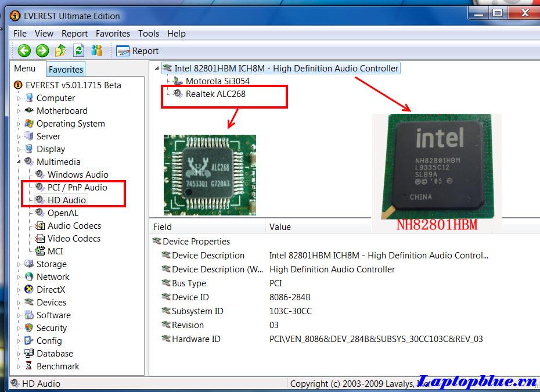The height and width of the screenshot is (392, 540).
Task: Collapse the Intel 82801HBM ICH8M controller node
Action: tap(157, 69)
